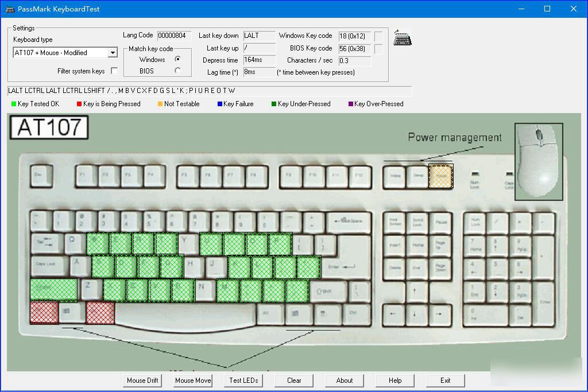Screen dimensions: 588x392
Task: Click the Last key down field
Action: point(259,36)
